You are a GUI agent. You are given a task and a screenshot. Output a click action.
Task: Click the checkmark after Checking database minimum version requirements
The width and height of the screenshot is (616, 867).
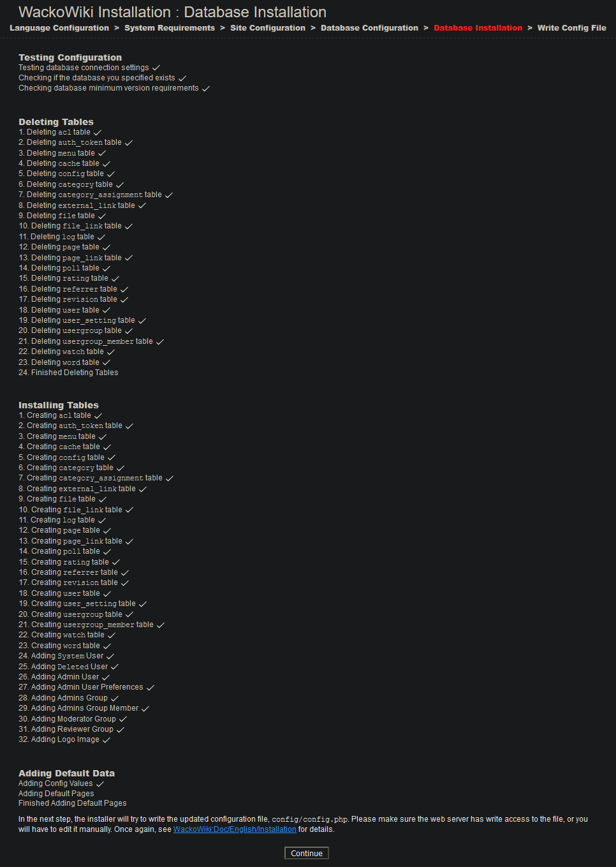[206, 89]
